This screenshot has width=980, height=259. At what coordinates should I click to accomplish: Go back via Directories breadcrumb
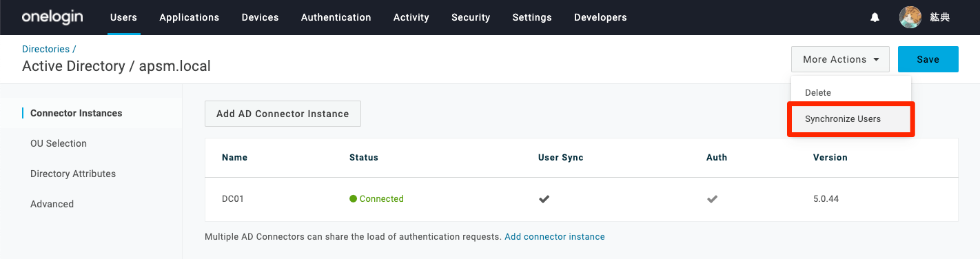[46, 49]
